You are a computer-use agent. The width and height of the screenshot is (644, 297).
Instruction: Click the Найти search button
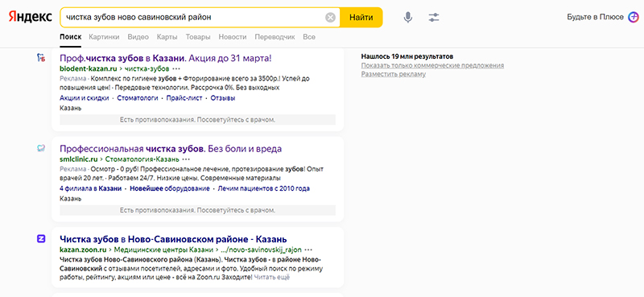(x=361, y=17)
